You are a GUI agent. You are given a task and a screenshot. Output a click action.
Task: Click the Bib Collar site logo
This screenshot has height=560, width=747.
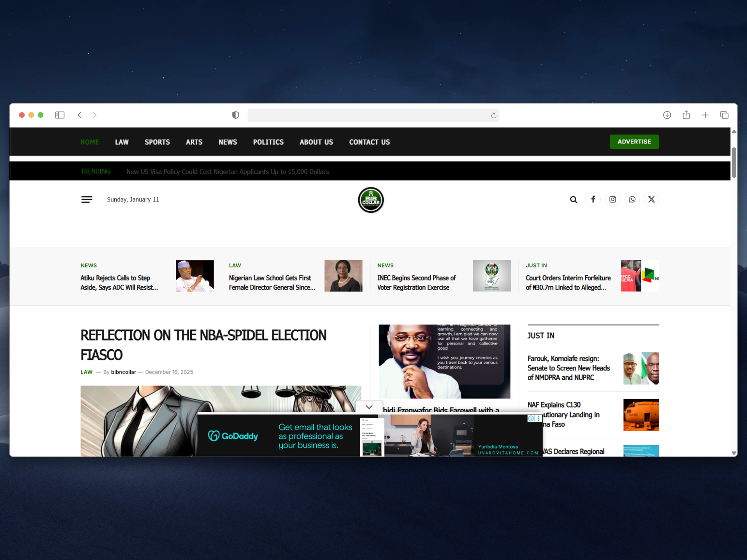tap(371, 200)
